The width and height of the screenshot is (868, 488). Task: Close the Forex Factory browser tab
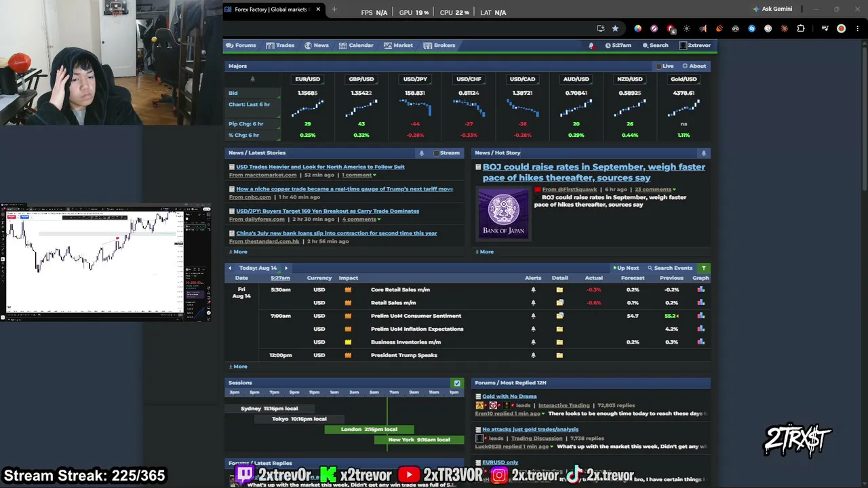pos(318,9)
